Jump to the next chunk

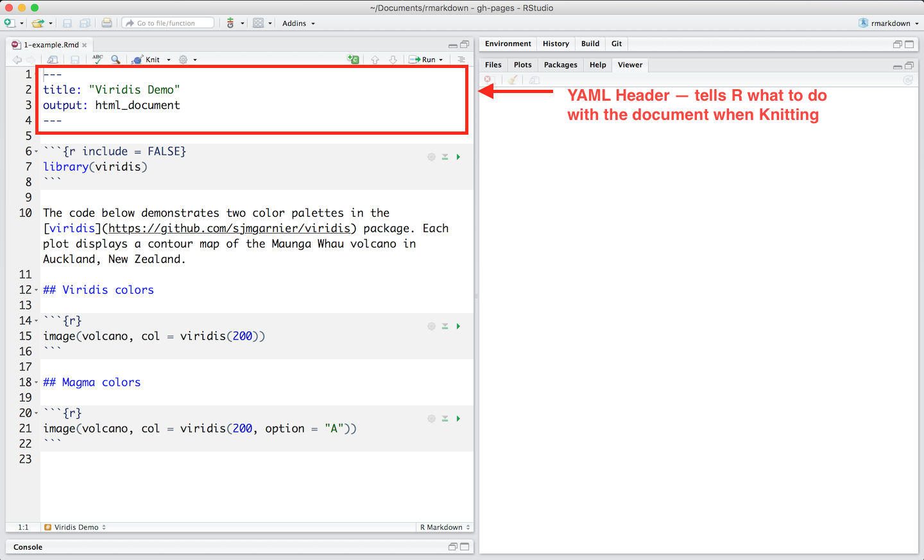point(393,60)
